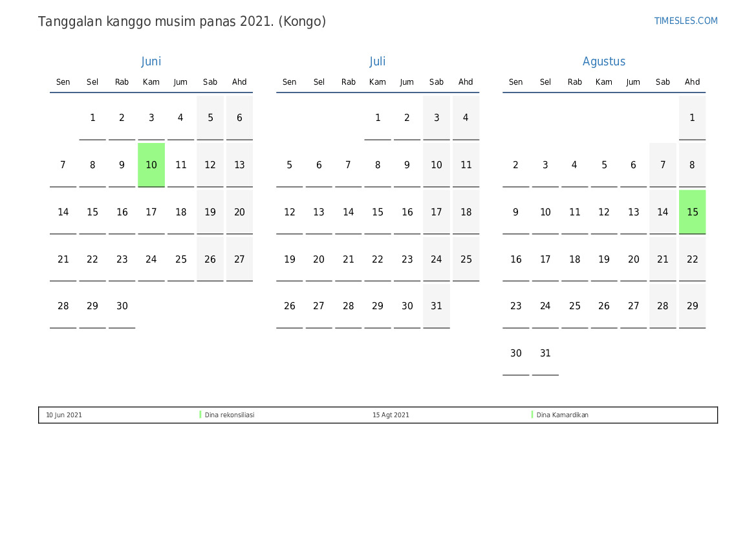Select the 10 Jun 2021 legend date
This screenshot has width=756, height=535.
click(64, 415)
